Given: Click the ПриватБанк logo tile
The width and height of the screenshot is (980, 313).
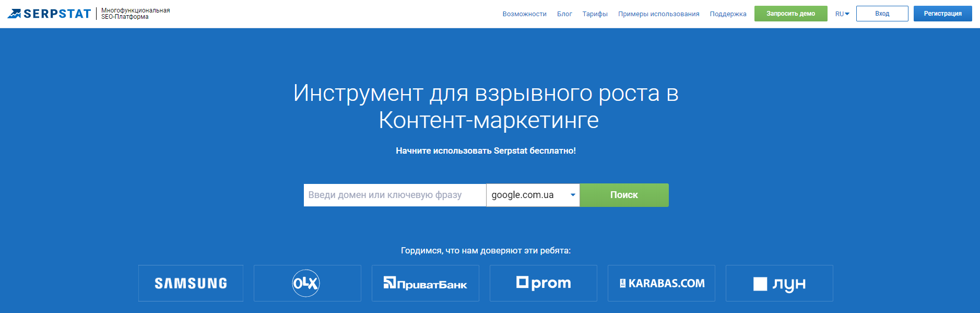Looking at the screenshot, I should (425, 283).
